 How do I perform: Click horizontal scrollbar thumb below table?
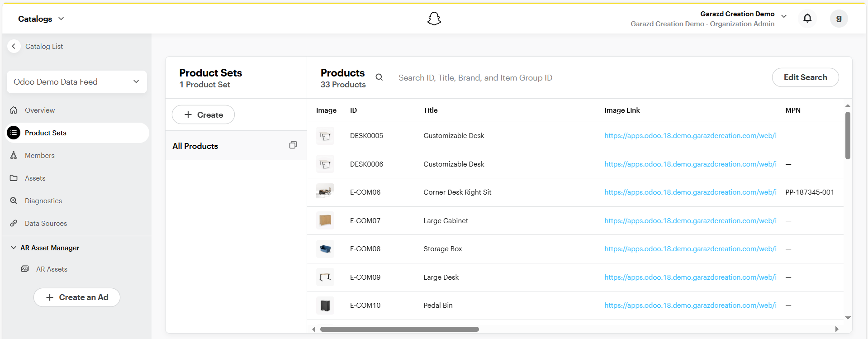399,329
